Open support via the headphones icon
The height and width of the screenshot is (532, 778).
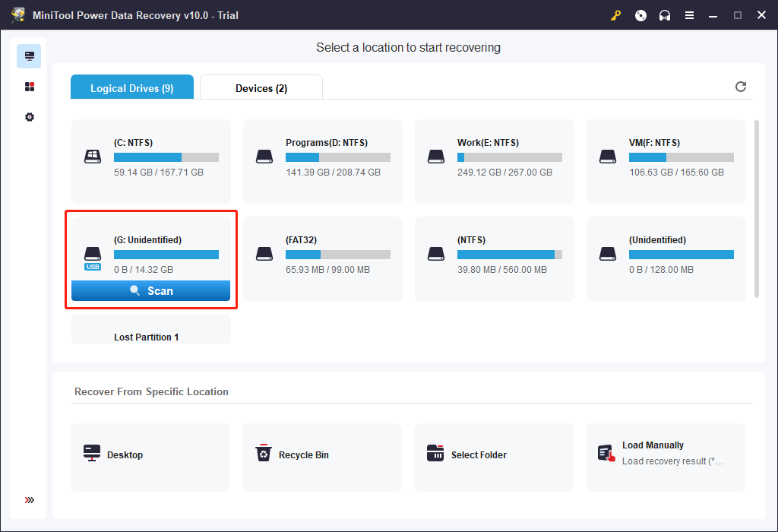pos(665,14)
